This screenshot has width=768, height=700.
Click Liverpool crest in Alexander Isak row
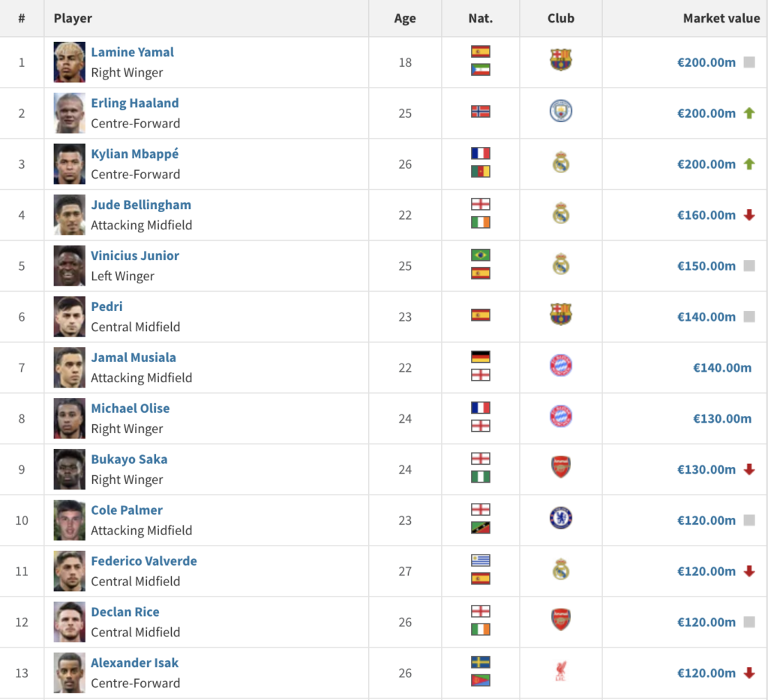560,672
